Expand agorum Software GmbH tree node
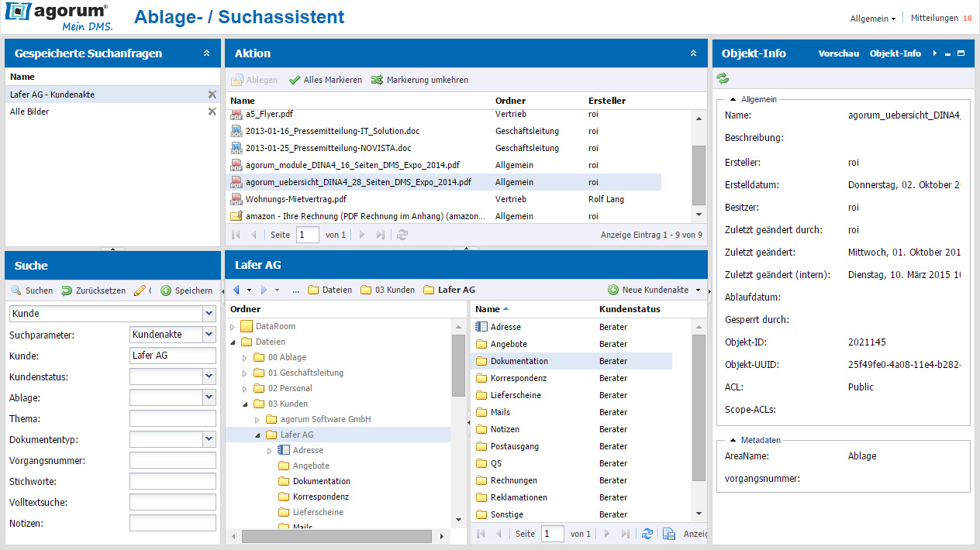Viewport: 980px width, 550px height. click(x=257, y=420)
